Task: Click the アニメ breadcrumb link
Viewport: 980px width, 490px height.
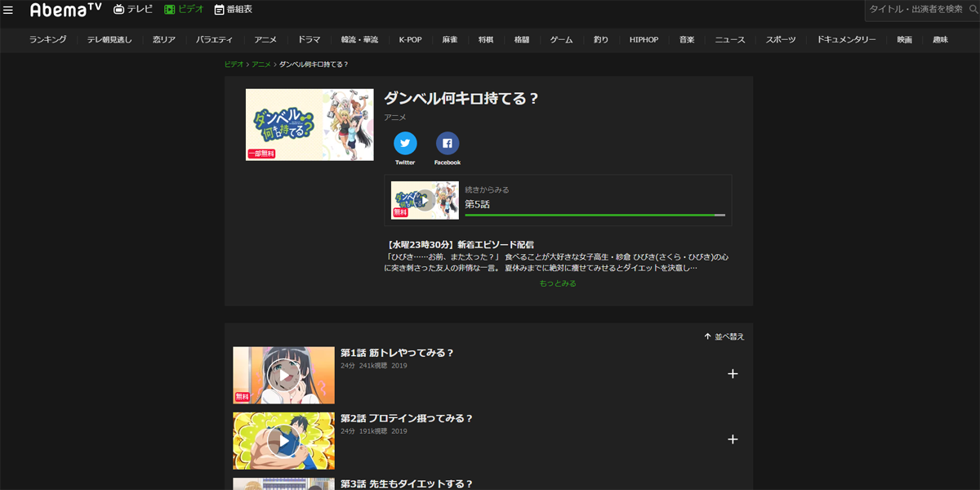Action: pos(261,65)
